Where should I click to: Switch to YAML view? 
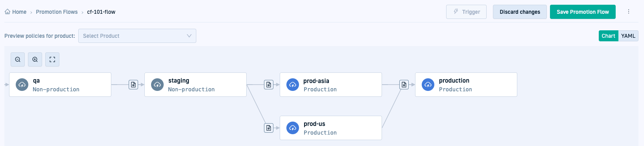click(x=628, y=36)
